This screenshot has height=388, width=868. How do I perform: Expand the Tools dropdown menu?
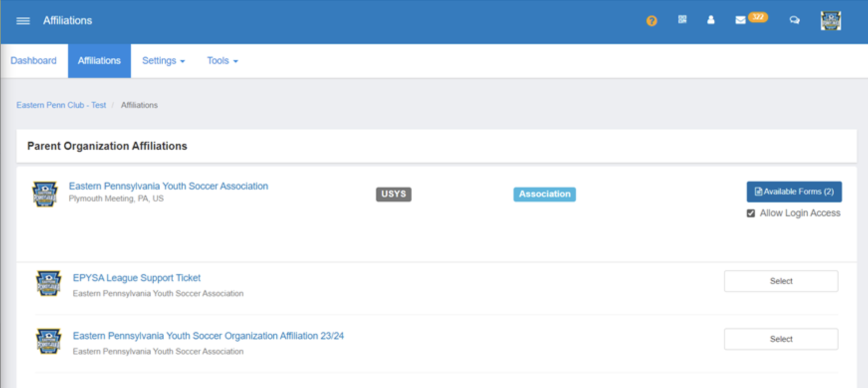tap(222, 61)
